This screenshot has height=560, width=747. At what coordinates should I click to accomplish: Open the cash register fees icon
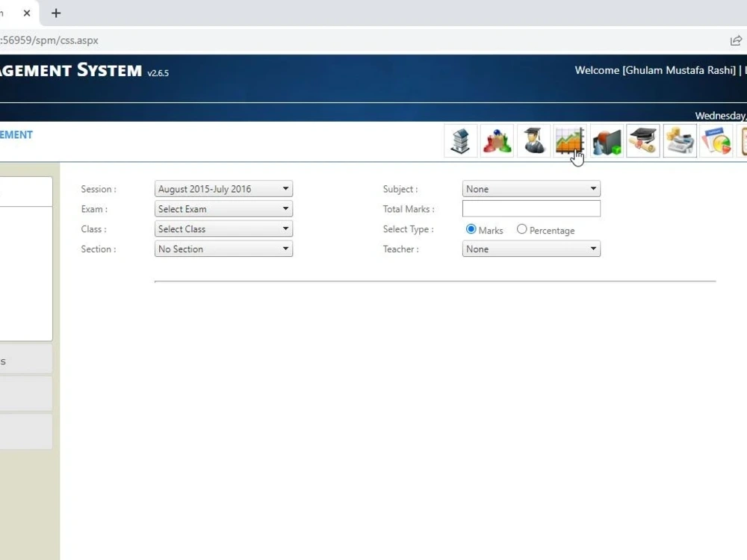tap(680, 141)
